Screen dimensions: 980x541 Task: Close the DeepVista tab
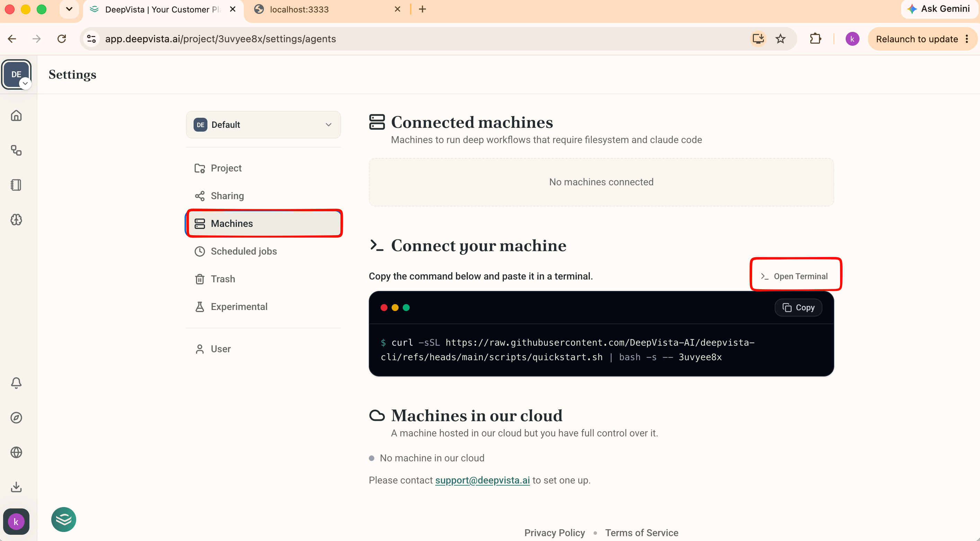233,9
